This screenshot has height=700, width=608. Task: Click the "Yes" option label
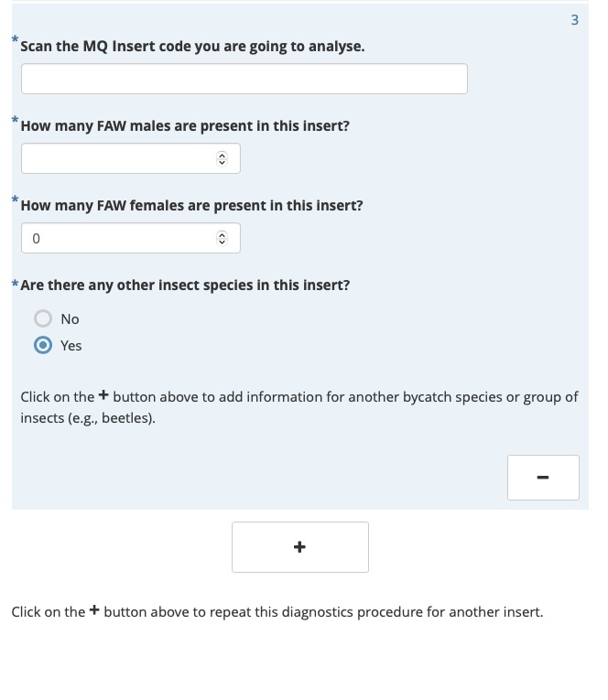click(x=71, y=345)
